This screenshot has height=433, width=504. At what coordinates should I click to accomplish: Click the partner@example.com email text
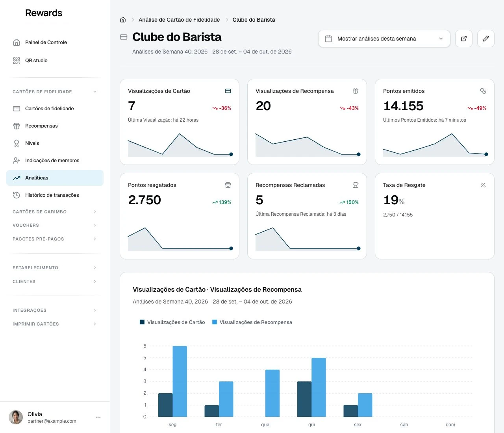tap(52, 421)
